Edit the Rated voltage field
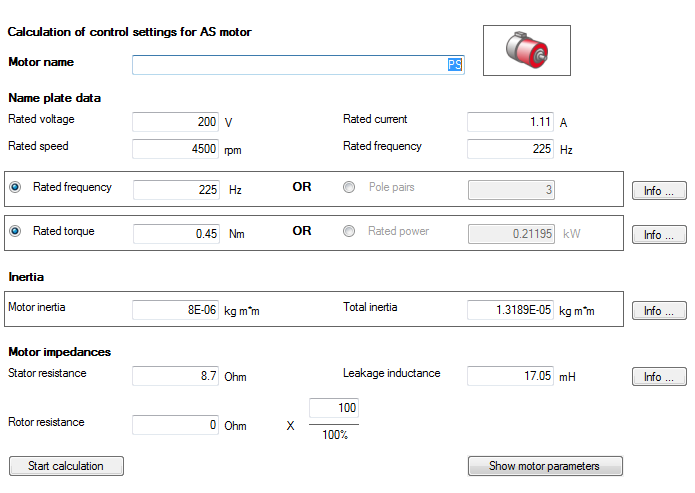Screen dimensions: 695x493 [176, 122]
